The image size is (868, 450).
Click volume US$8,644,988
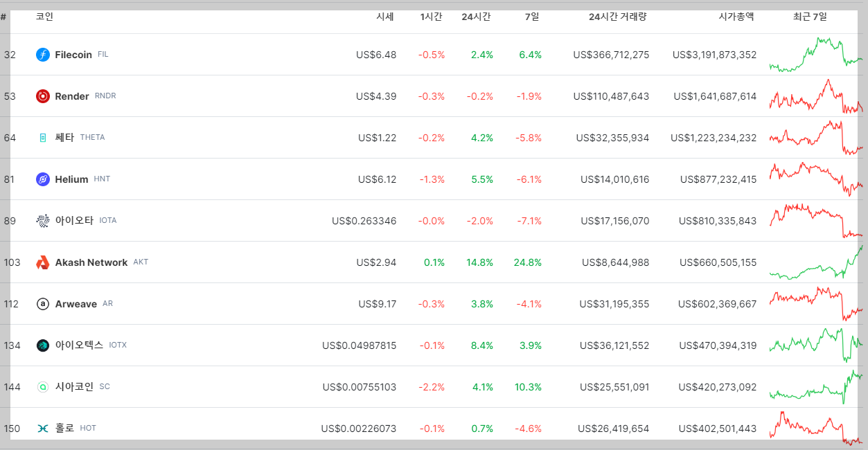tap(616, 262)
